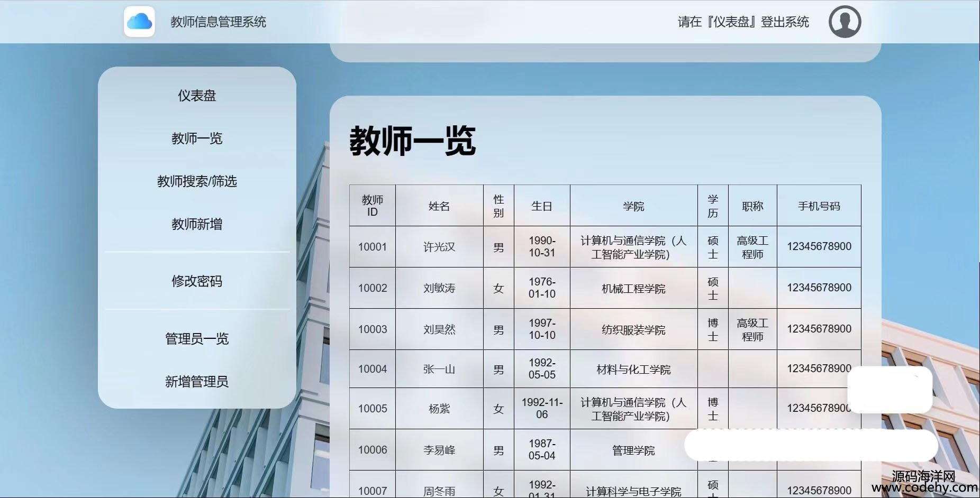The height and width of the screenshot is (498, 980).
Task: Click phone number in 刘敏涛's row
Action: 819,288
